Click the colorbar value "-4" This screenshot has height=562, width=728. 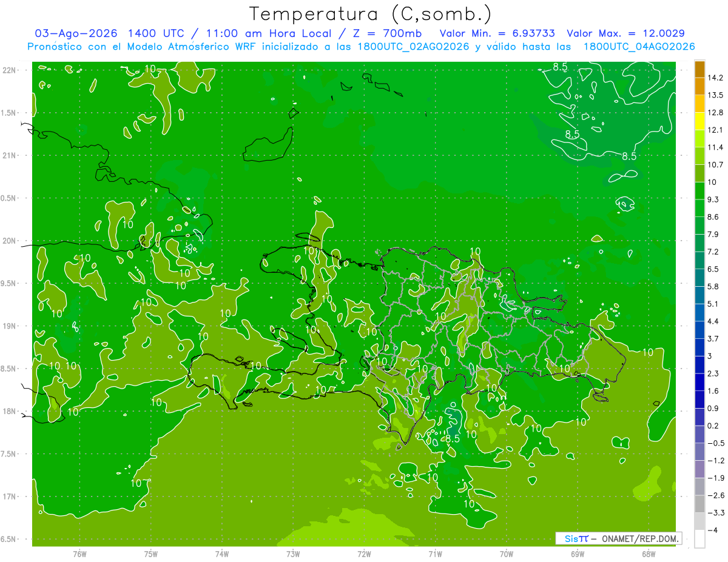[x=712, y=530]
